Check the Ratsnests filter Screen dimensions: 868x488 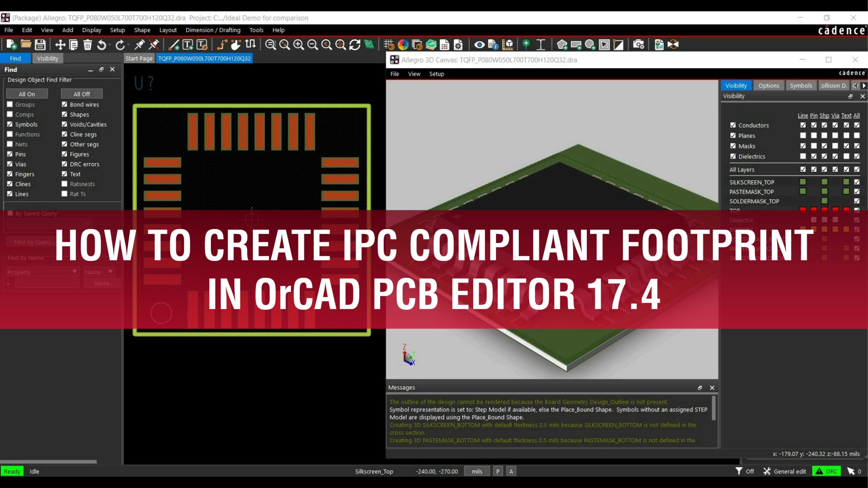(64, 184)
